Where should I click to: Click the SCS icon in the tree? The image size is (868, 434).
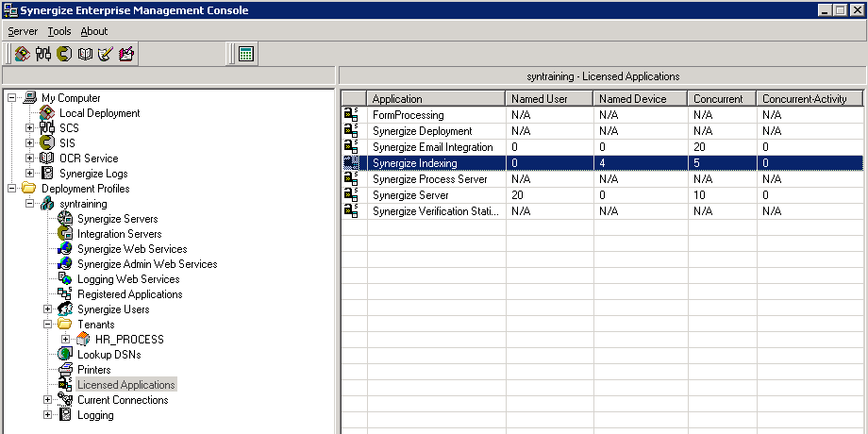pyautogui.click(x=47, y=128)
